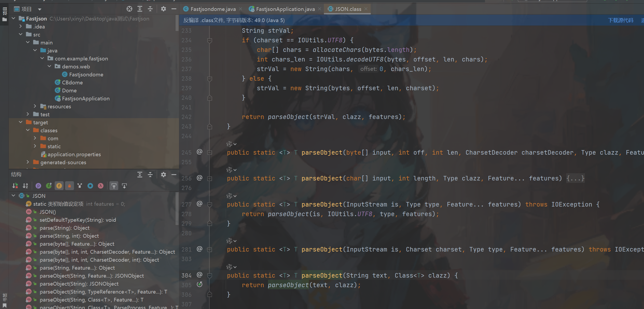Close the FastjsonApplication.java tab
Viewport: 644px width, 309px height.
click(320, 9)
